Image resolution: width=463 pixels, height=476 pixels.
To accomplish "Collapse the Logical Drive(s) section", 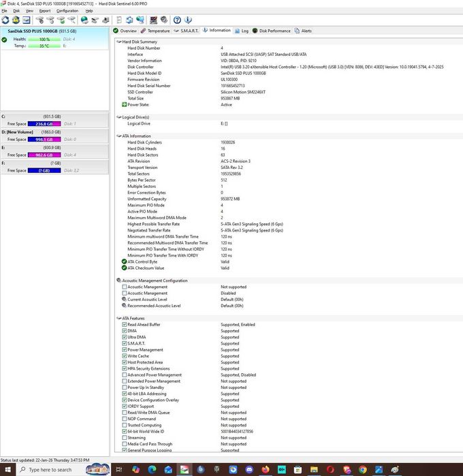I will pos(118,117).
